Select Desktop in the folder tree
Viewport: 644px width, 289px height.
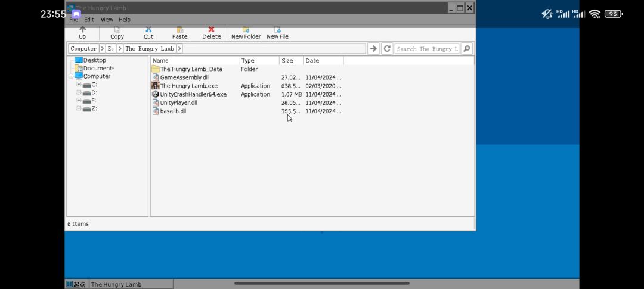tap(94, 60)
